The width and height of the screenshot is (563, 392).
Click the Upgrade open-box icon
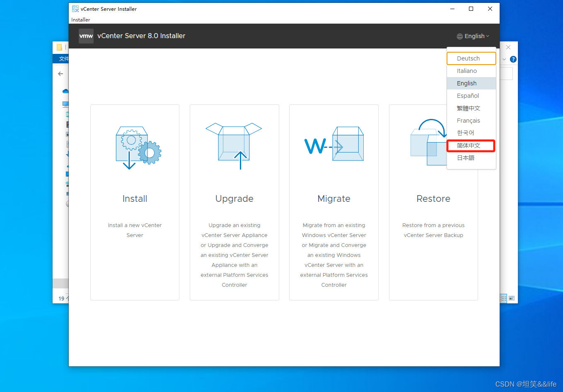click(x=234, y=146)
